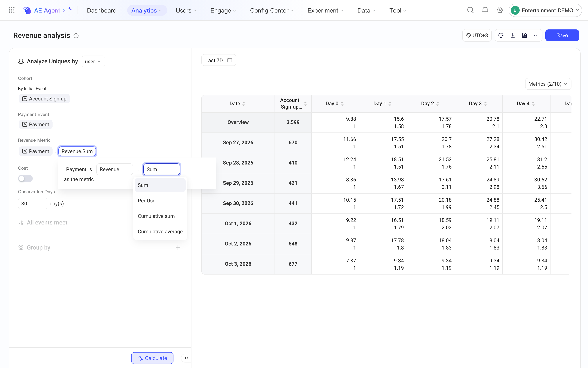Choose Cumulative sum option
588x368 pixels.
pos(160,216)
